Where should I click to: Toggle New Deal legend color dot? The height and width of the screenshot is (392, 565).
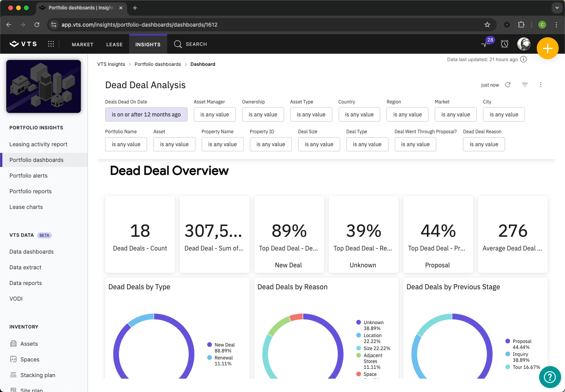pyautogui.click(x=210, y=345)
